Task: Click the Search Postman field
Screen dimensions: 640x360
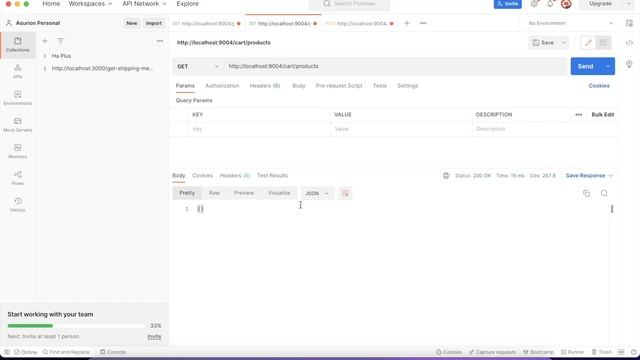Action: point(349,4)
